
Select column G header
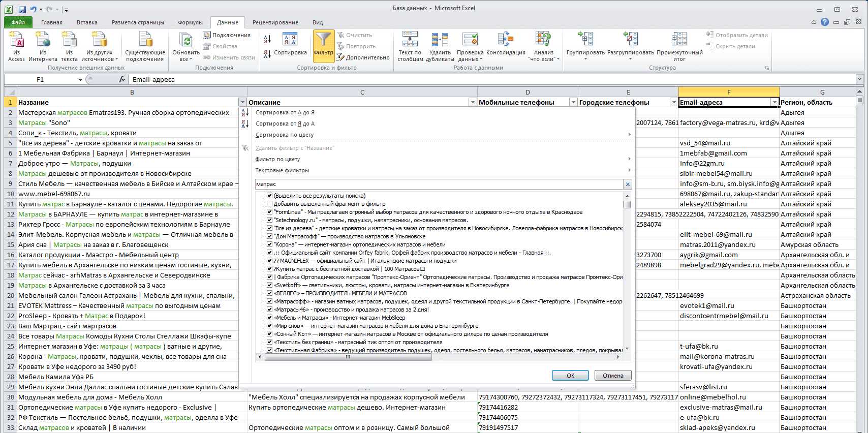822,92
